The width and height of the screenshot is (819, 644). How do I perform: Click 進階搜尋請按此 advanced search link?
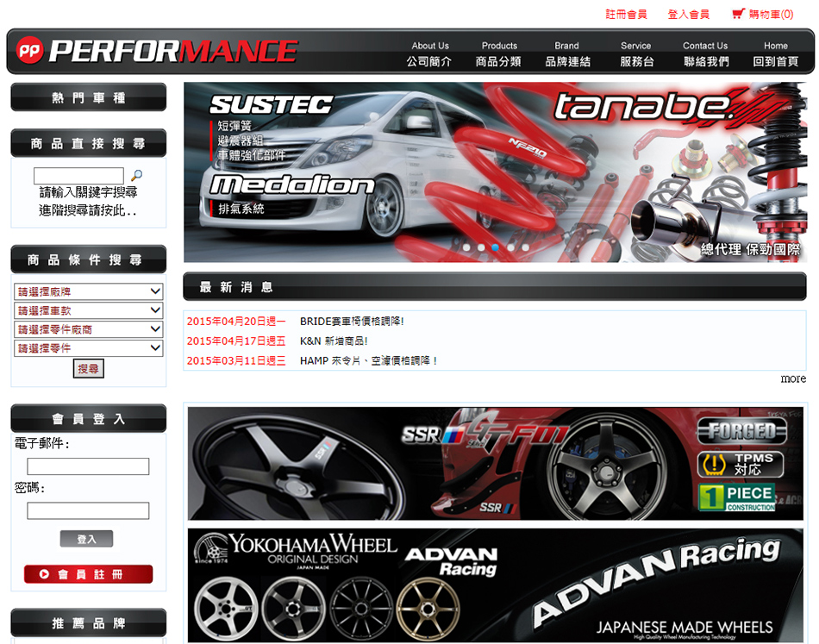[88, 210]
